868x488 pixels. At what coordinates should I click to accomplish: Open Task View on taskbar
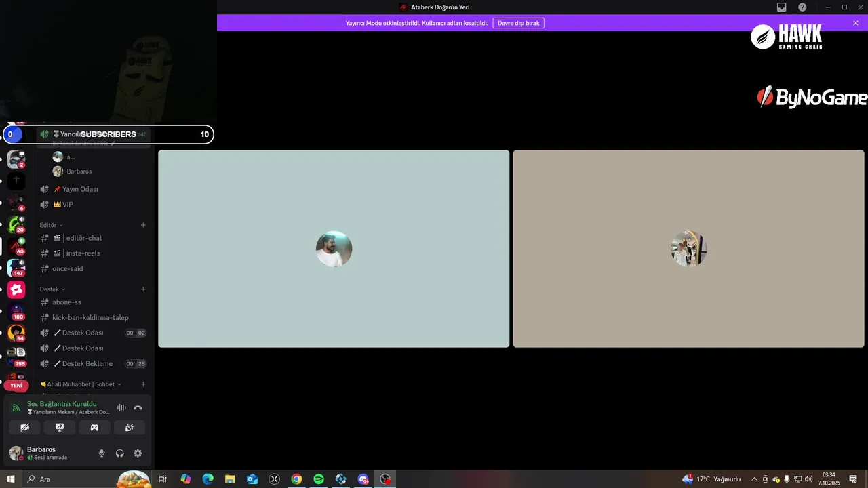[163, 479]
